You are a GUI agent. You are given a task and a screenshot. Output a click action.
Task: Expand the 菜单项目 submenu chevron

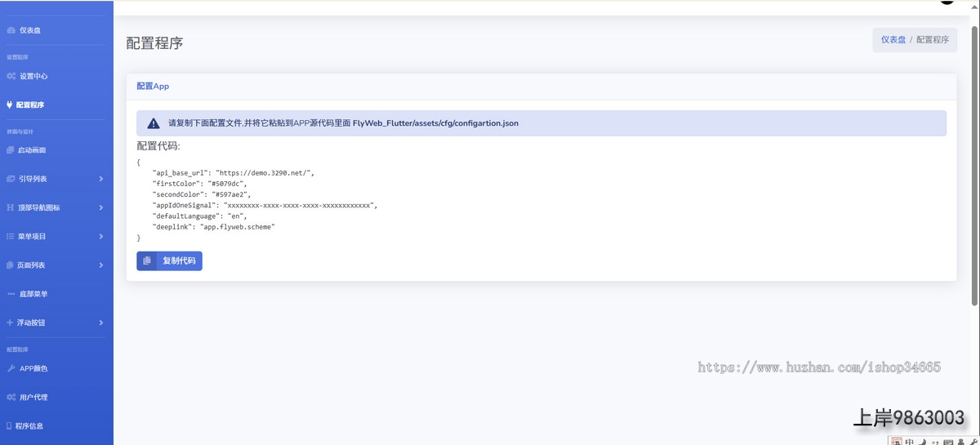point(100,236)
